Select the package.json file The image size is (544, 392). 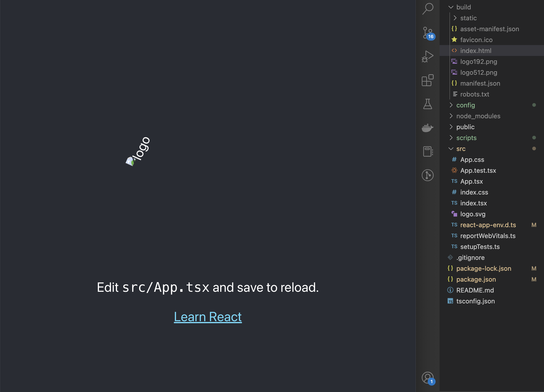(476, 279)
